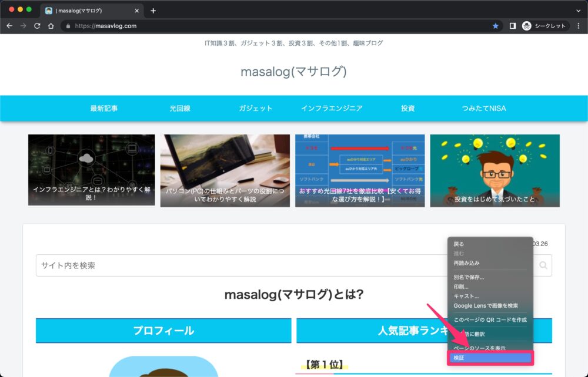
Task: Open the 投資 navigation item
Action: pos(407,108)
